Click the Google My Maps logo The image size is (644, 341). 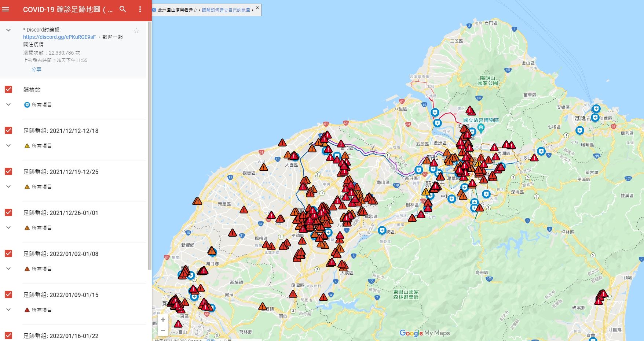click(x=425, y=333)
